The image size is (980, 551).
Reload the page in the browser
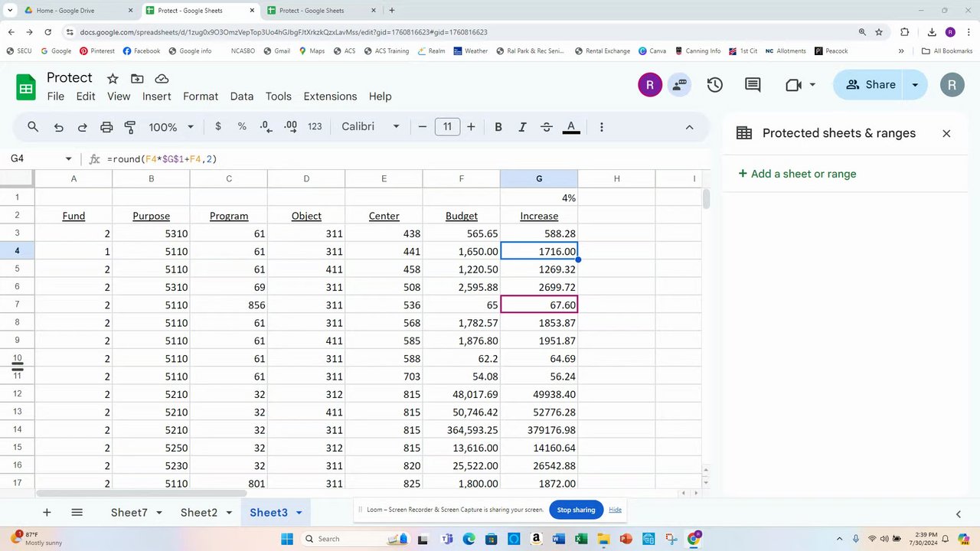48,32
